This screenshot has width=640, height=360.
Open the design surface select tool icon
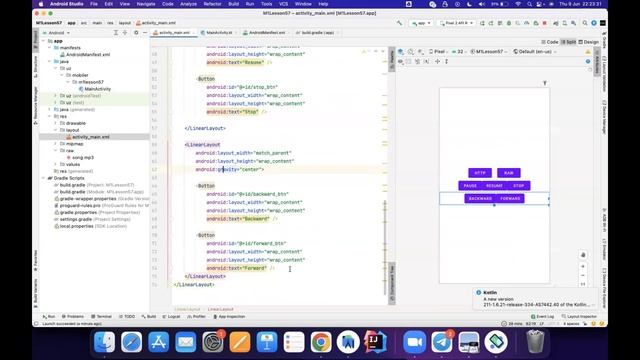401,52
